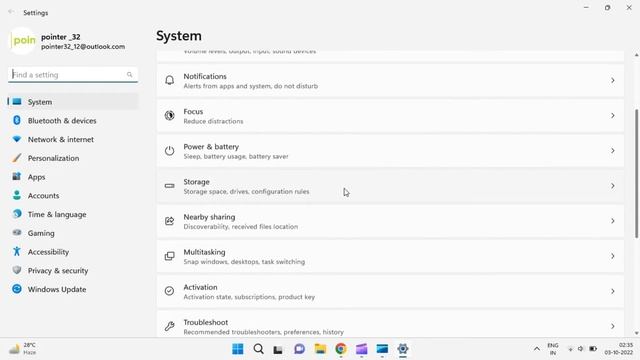Click the Find a setting search box
The width and height of the screenshot is (640, 360).
pyautogui.click(x=73, y=75)
